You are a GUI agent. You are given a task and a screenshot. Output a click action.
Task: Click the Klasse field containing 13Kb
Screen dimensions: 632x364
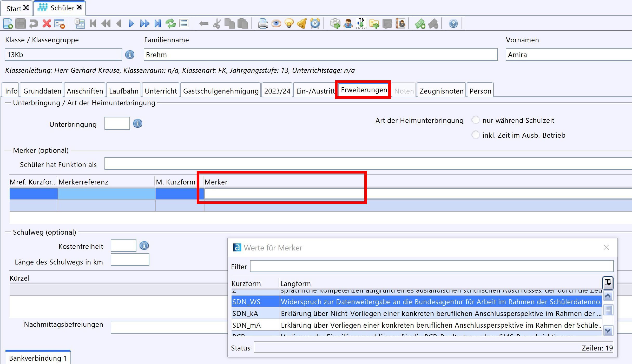(x=63, y=55)
